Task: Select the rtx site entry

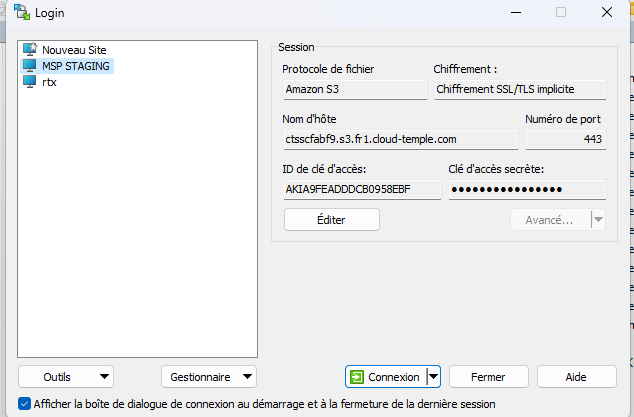Action: point(49,82)
